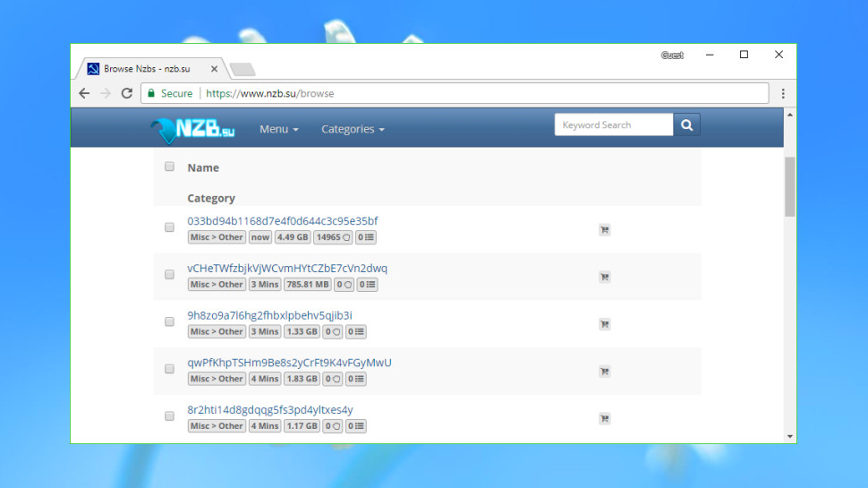
Task: Open release vCHeTWfzbjkVjWCvmHYtCZbE7cVn2dwq
Action: pyautogui.click(x=287, y=268)
